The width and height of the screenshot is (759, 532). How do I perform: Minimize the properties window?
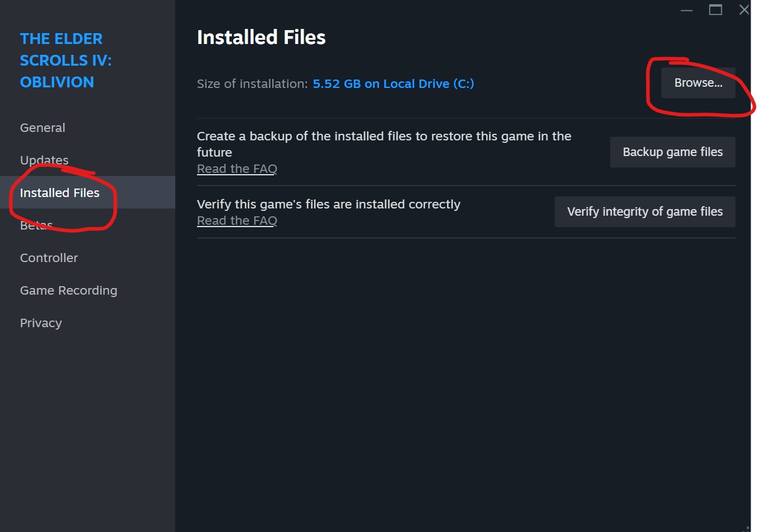(x=687, y=10)
